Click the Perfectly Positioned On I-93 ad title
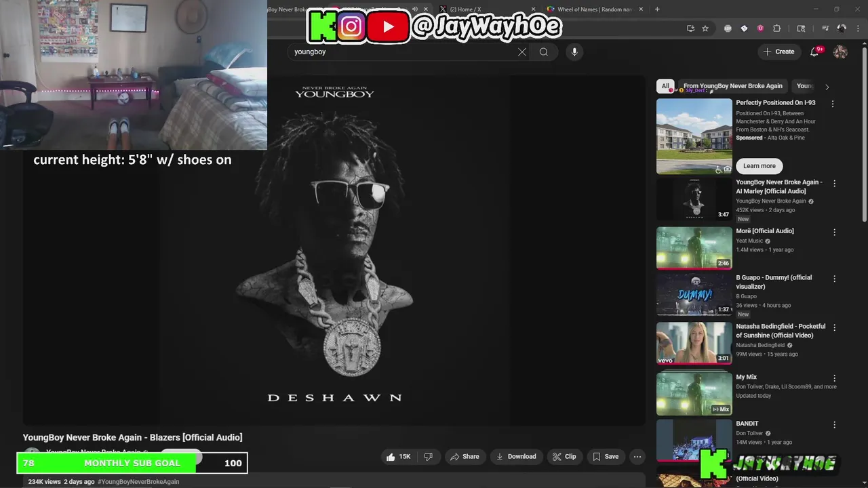The width and height of the screenshot is (868, 488). (776, 103)
